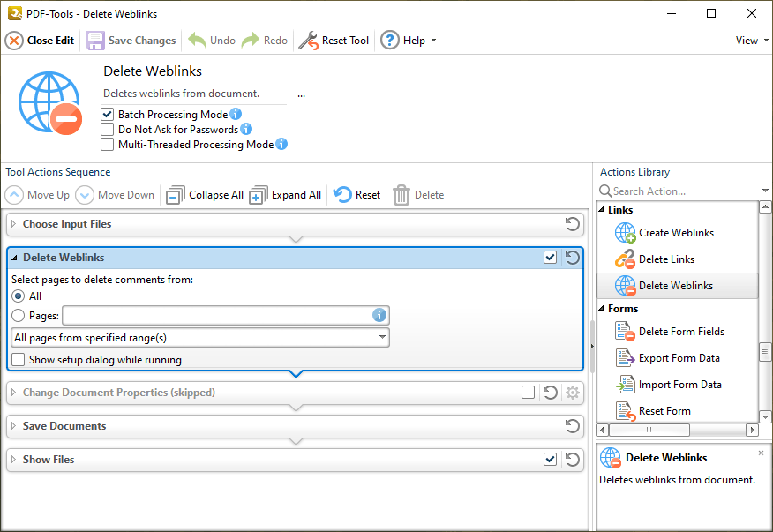
Task: Select Delete Links action in library
Action: (x=666, y=259)
